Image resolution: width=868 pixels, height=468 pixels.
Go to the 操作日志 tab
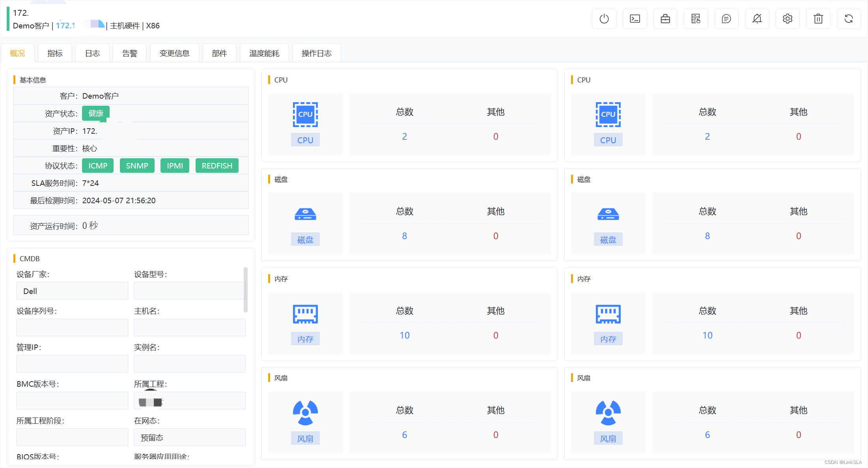pyautogui.click(x=316, y=53)
